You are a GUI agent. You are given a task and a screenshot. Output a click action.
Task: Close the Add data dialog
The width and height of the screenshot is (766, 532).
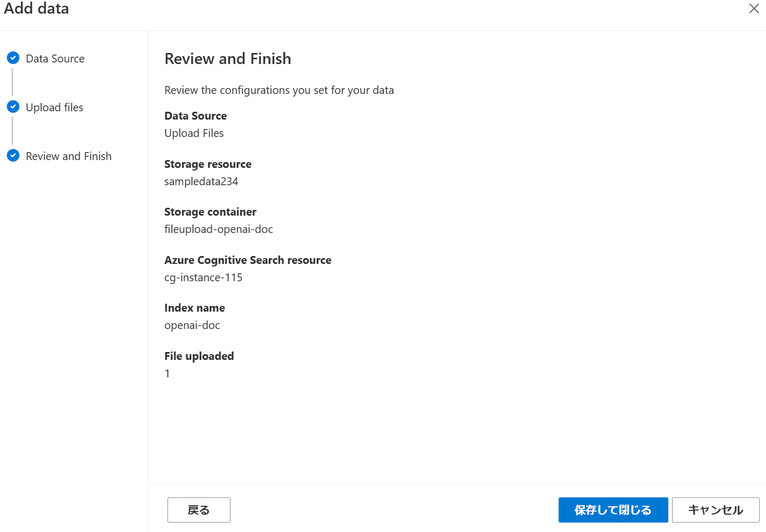754,8
